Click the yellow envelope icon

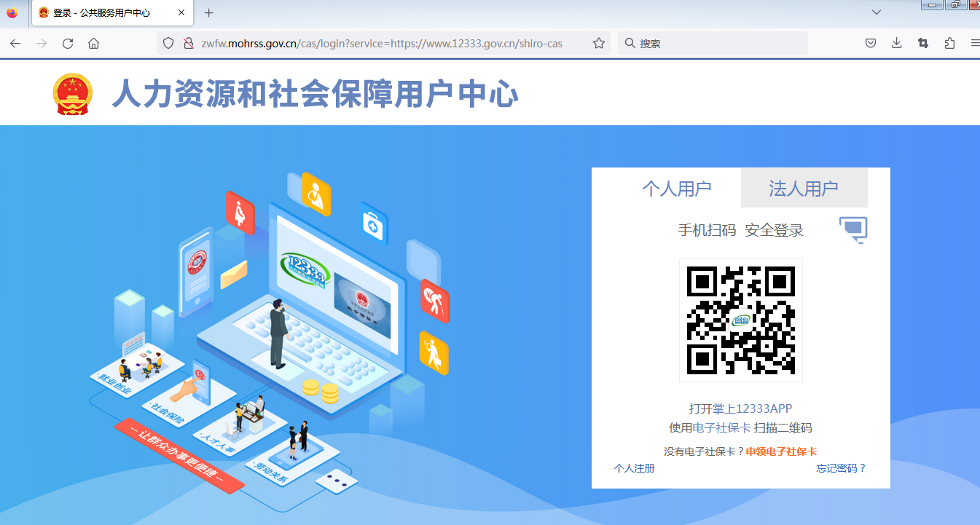(234, 275)
